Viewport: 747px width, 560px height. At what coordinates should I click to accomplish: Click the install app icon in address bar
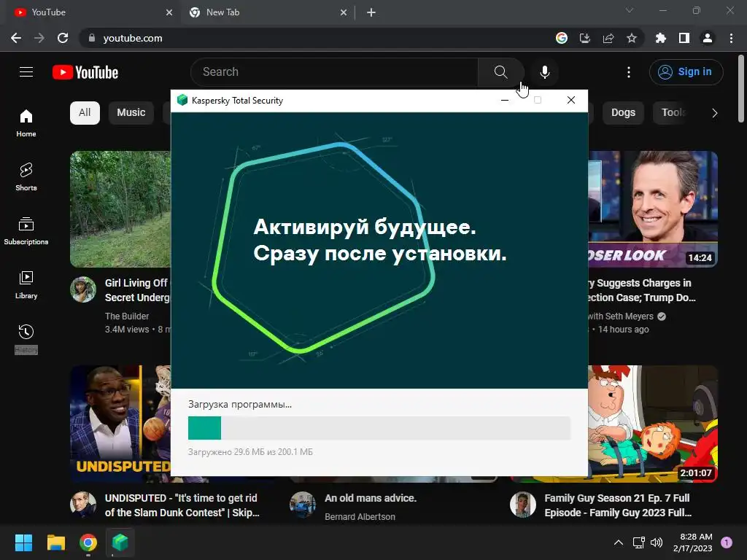coord(585,38)
